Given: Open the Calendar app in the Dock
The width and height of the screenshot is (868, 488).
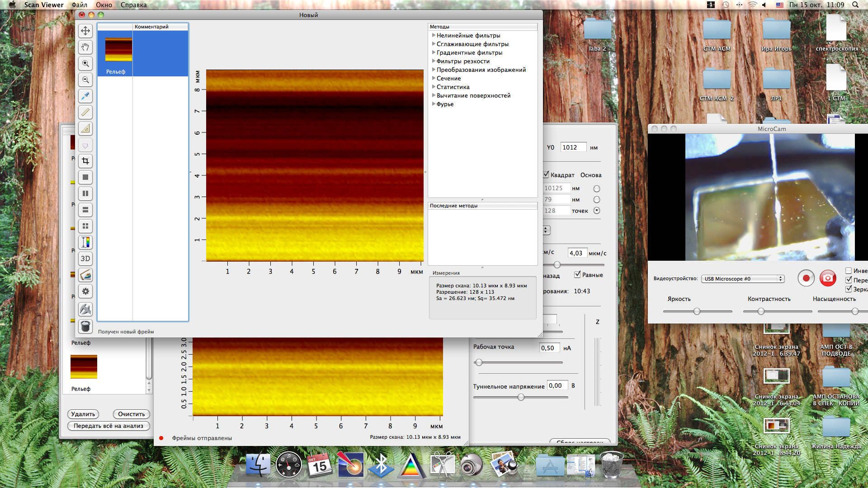Looking at the screenshot, I should pyautogui.click(x=319, y=465).
